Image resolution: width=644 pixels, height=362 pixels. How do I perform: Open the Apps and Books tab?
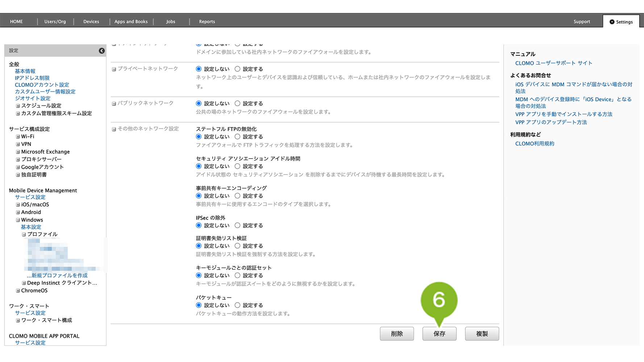131,22
